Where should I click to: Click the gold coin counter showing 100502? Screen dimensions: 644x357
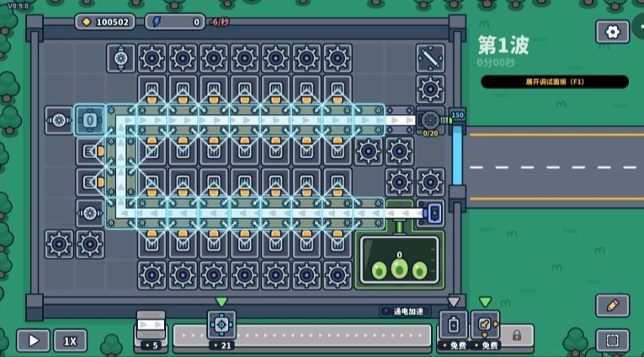tap(105, 22)
